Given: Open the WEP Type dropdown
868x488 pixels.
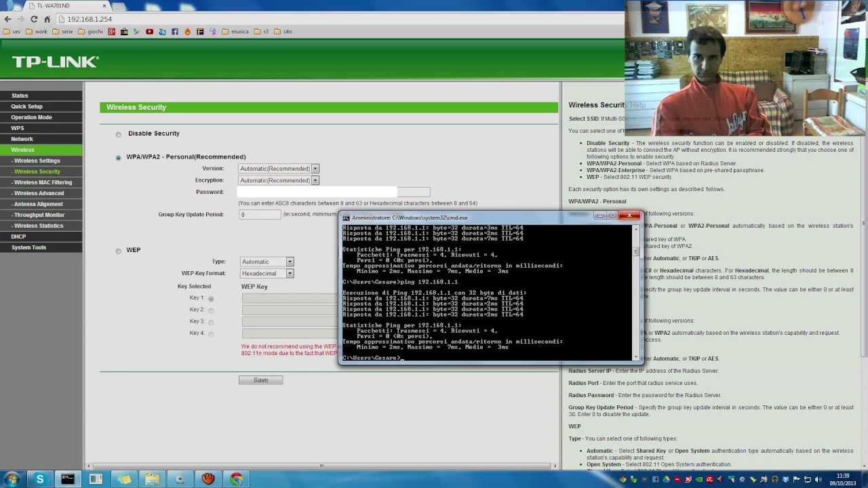Looking at the screenshot, I should click(x=267, y=262).
